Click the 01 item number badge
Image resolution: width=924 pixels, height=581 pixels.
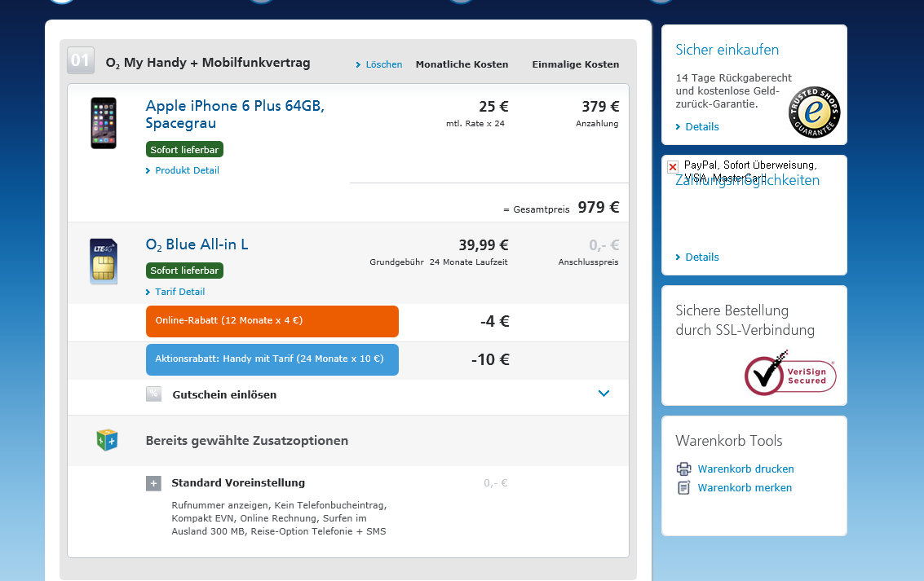click(x=81, y=60)
